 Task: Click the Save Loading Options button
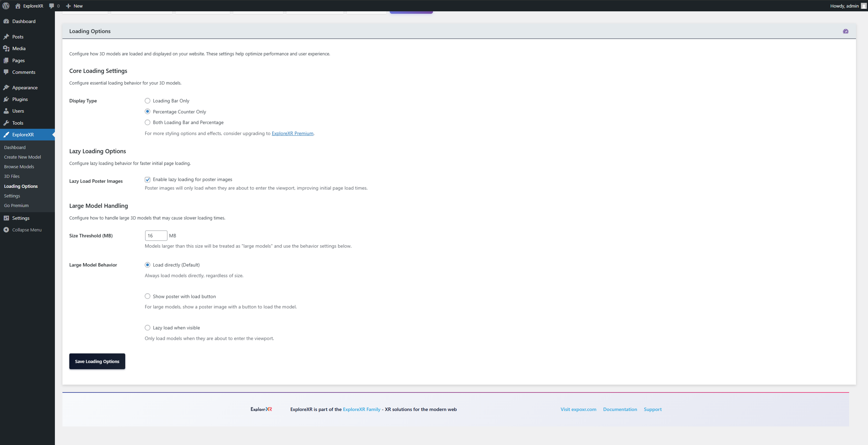(97, 361)
